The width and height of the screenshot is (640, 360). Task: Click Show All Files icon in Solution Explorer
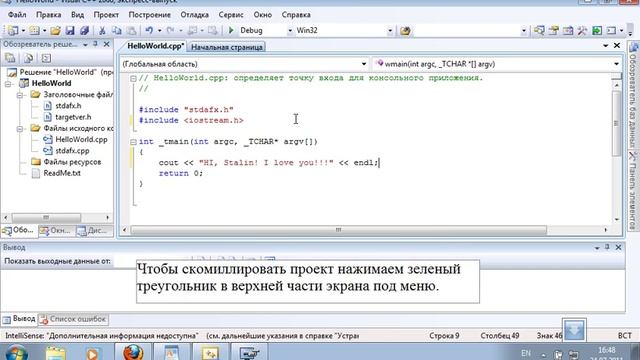pos(28,58)
